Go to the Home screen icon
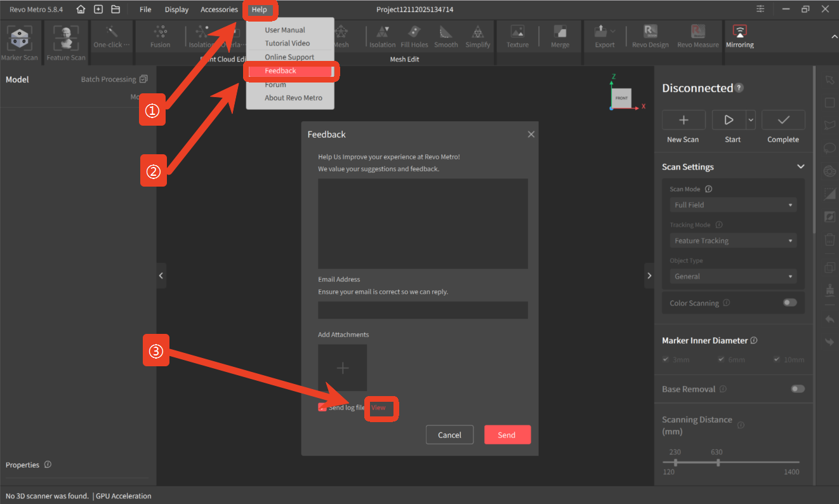839x504 pixels. pos(81,10)
